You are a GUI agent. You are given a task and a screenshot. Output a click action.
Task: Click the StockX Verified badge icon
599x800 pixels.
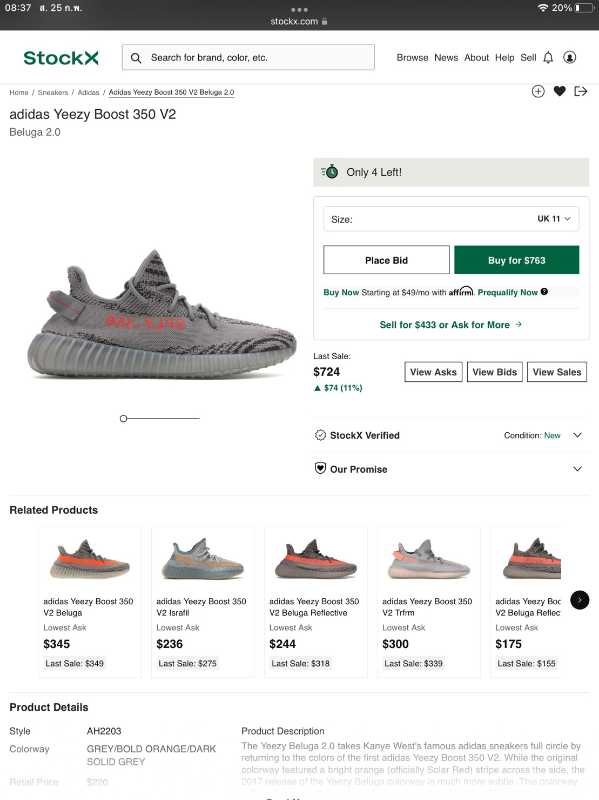pyautogui.click(x=321, y=435)
